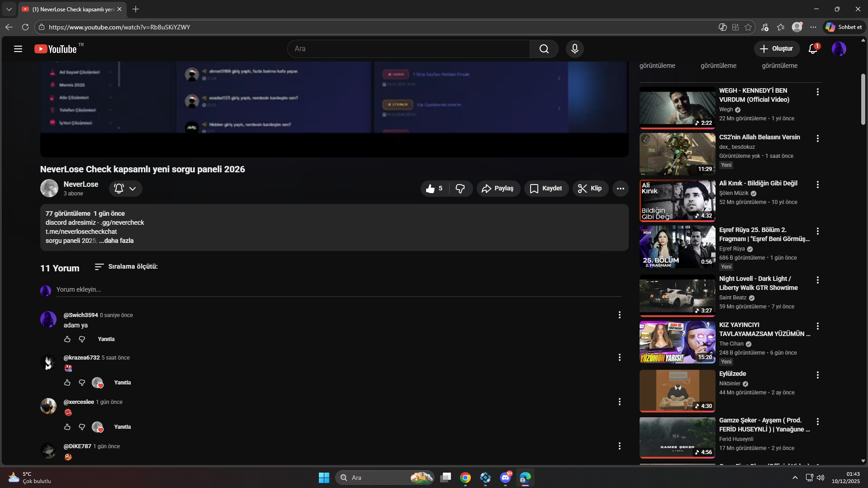The image size is (868, 488).
Task: Open the Windows Start menu
Action: [x=324, y=478]
